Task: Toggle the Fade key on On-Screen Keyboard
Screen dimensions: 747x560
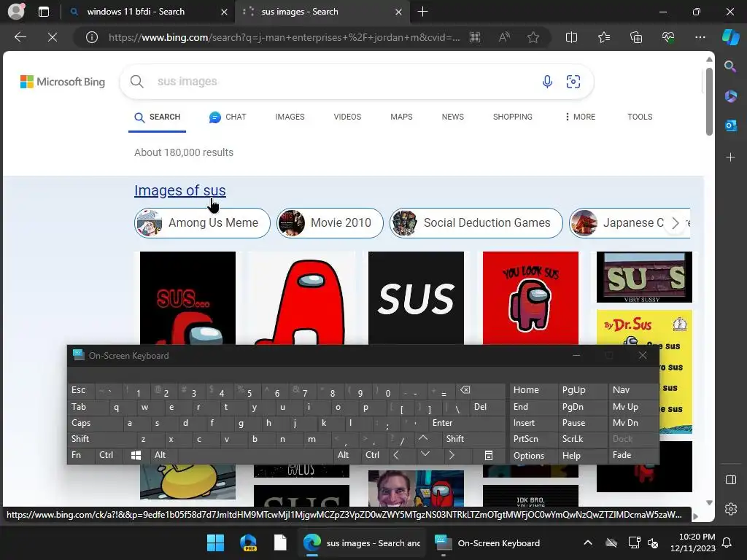Action: click(633, 455)
